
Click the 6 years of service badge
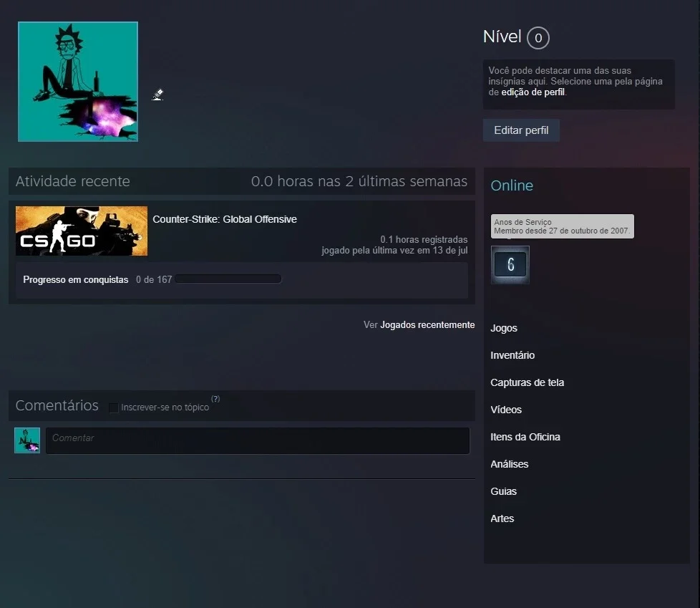point(510,265)
